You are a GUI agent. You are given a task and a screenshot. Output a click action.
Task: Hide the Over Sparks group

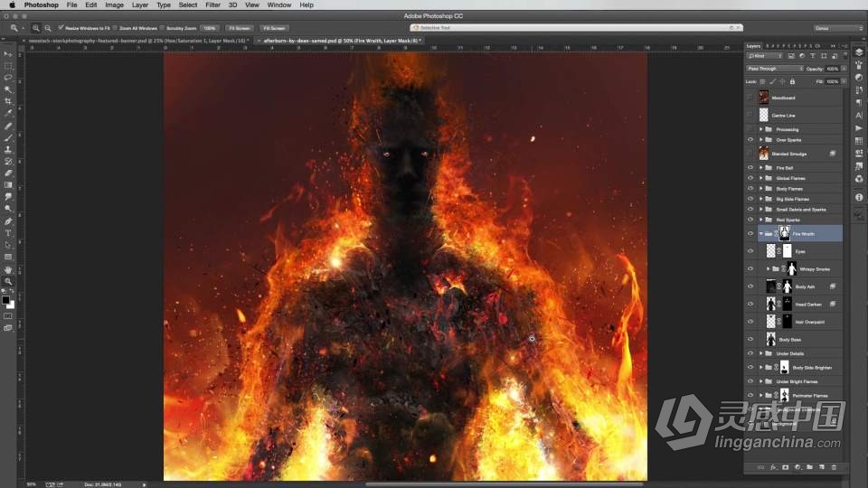click(x=750, y=140)
